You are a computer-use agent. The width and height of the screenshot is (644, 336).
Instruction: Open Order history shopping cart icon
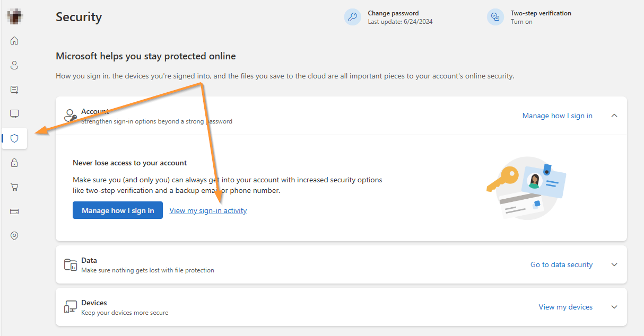(x=14, y=187)
